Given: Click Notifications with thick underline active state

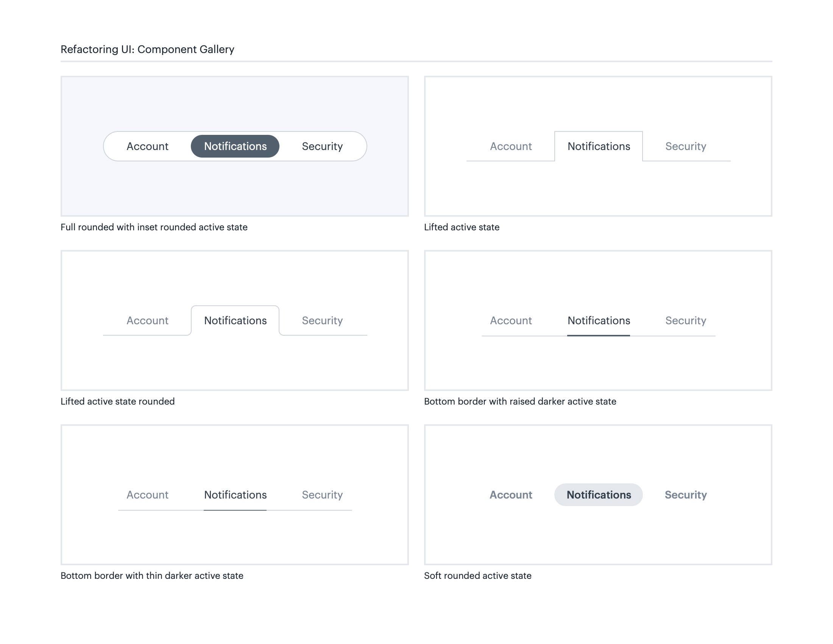Looking at the screenshot, I should point(598,320).
